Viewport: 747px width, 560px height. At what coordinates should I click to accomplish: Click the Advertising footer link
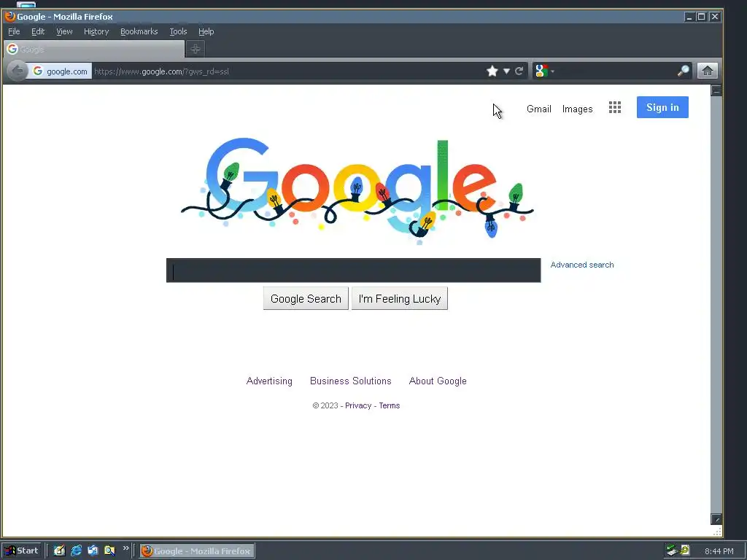[269, 381]
